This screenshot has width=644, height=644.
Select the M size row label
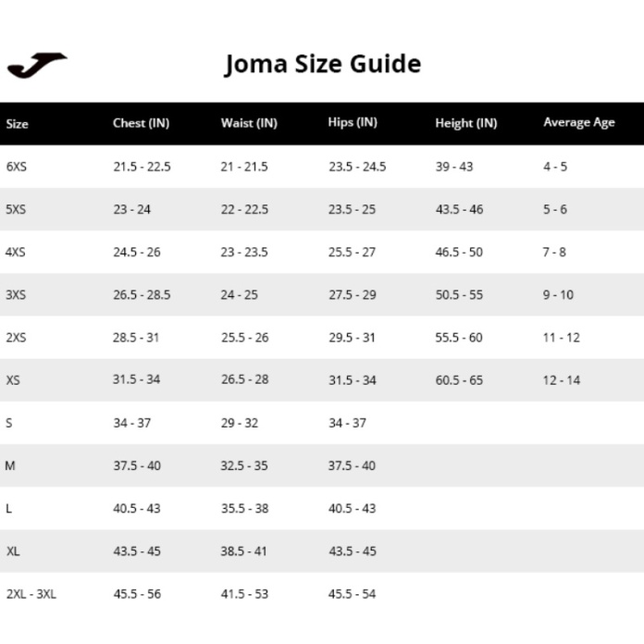[10, 465]
